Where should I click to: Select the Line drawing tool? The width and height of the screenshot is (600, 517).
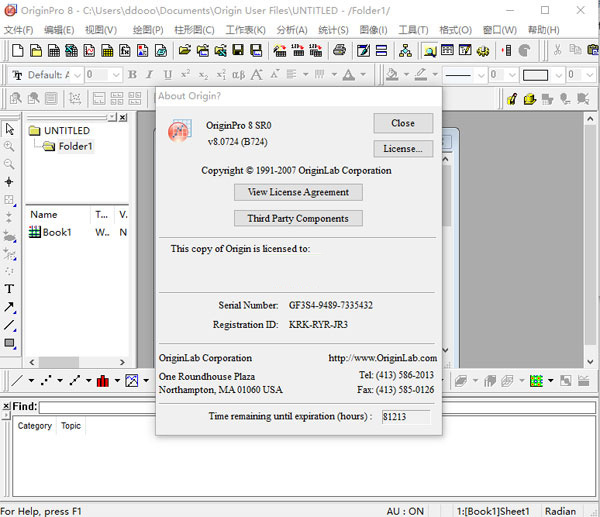click(x=10, y=325)
